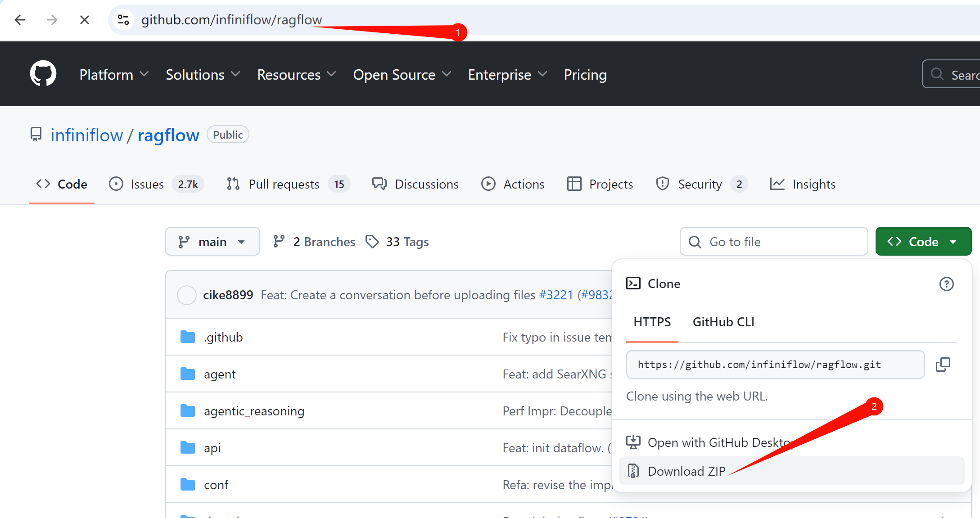Click folder icon beside api

(x=188, y=447)
